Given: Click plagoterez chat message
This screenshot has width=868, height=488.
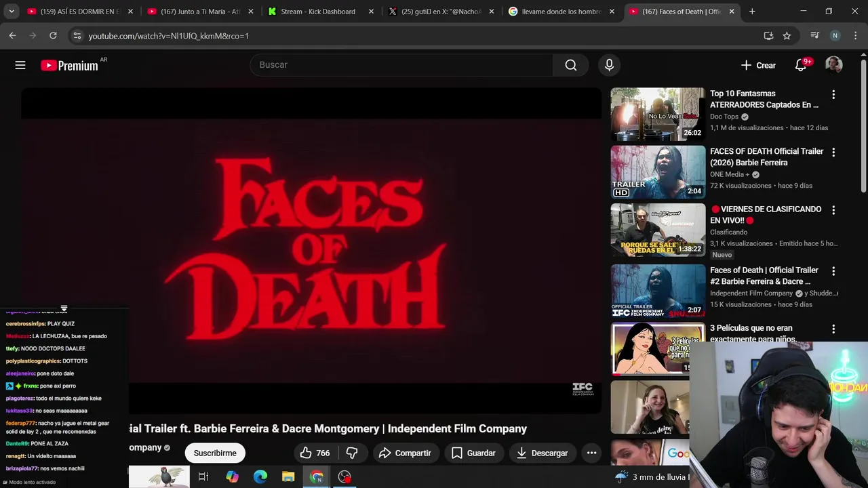Looking at the screenshot, I should click(54, 399).
